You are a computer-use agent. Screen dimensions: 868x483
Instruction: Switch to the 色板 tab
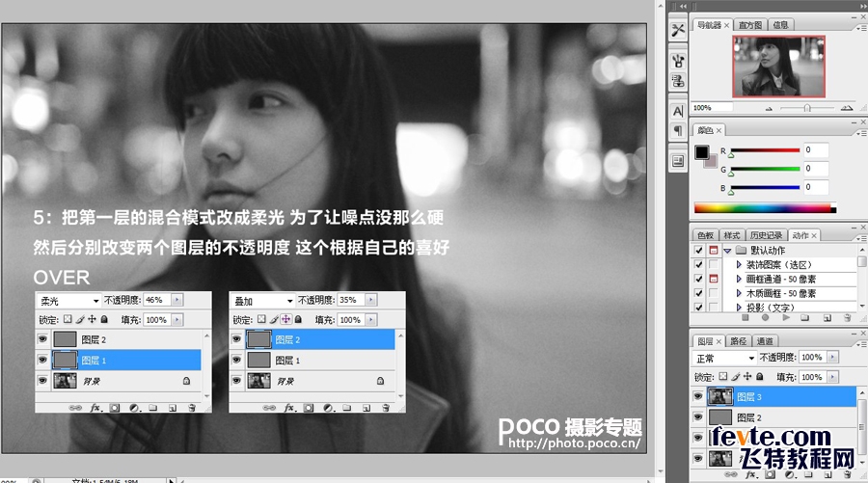(705, 235)
